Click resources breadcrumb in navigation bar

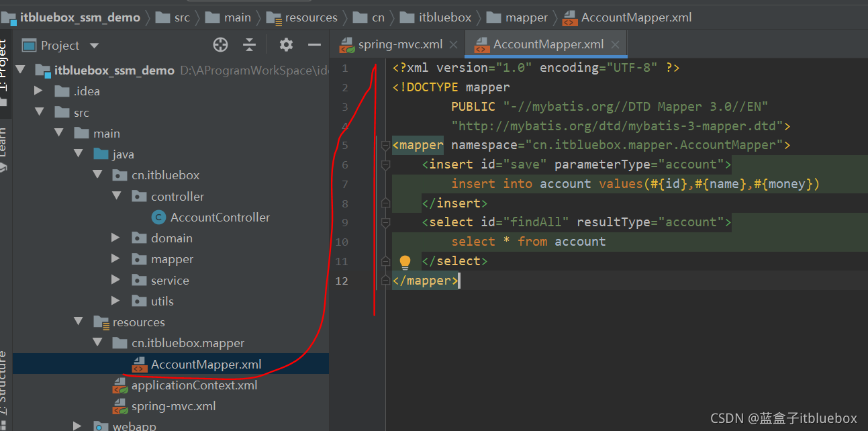tap(302, 17)
